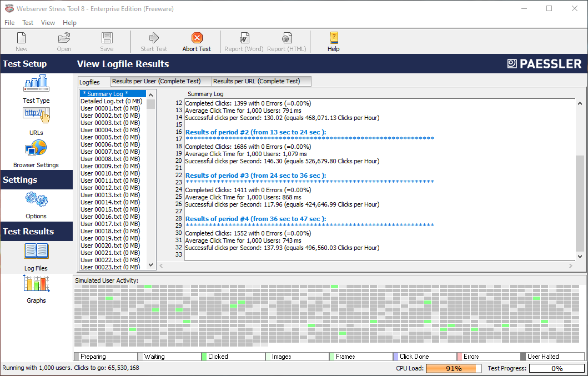The width and height of the screenshot is (588, 376).
Task: Select Detailed Log.txt in the logfile list
Action: [x=110, y=99]
